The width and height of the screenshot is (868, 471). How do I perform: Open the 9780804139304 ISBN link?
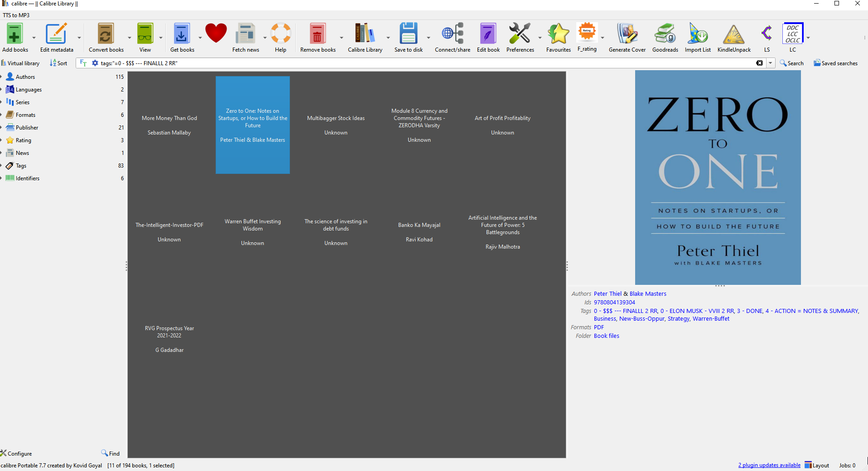(614, 303)
